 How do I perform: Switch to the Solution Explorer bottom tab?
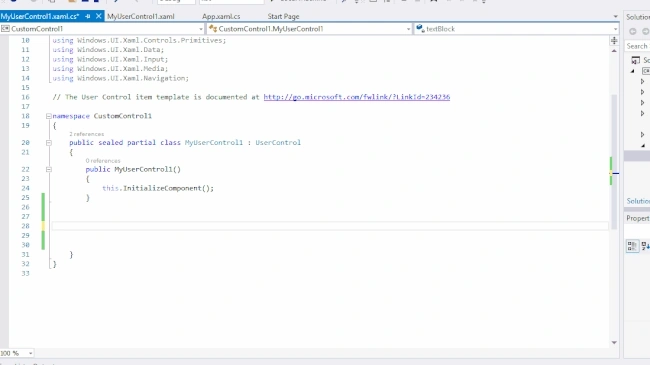pyautogui.click(x=638, y=201)
